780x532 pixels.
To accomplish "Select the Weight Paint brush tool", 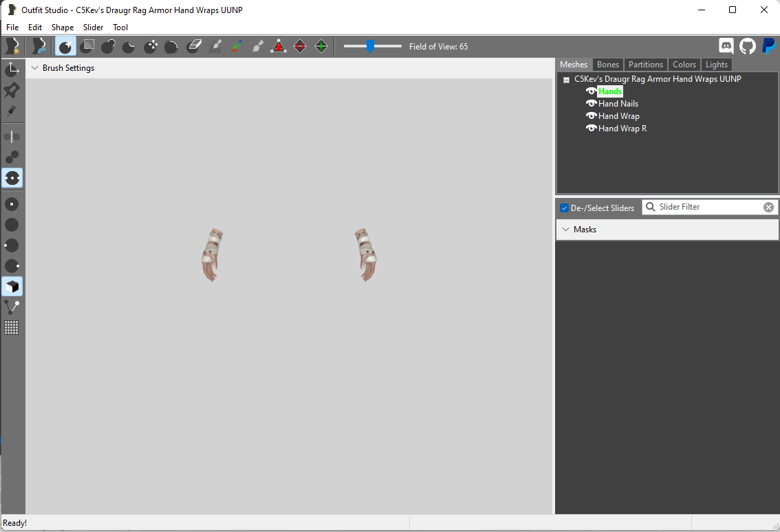I will point(215,46).
